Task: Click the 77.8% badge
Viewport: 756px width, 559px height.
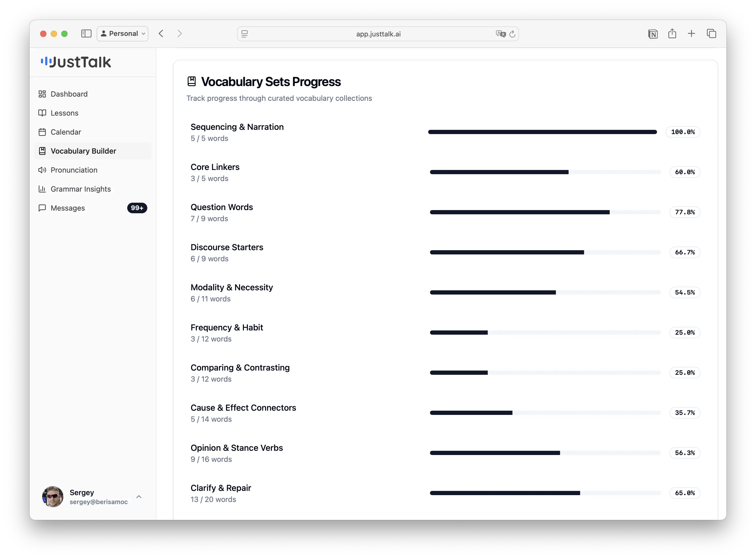Action: [x=684, y=212]
